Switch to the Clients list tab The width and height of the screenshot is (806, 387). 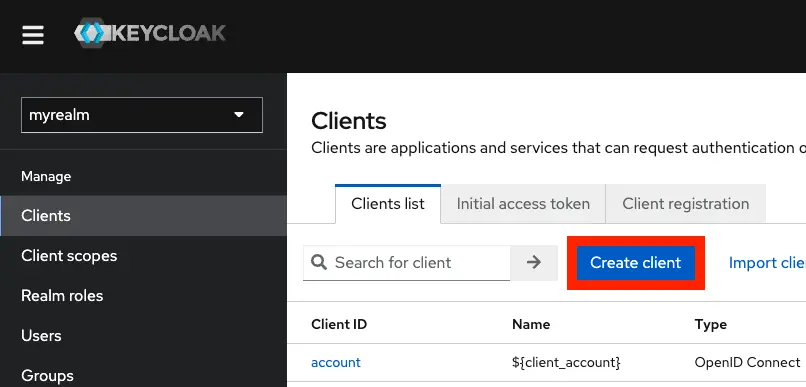click(x=388, y=204)
